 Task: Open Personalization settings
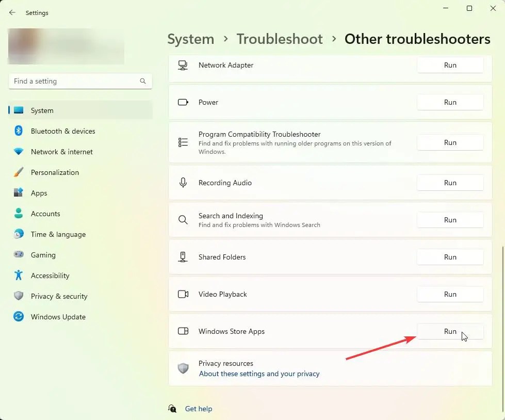pyautogui.click(x=80, y=172)
